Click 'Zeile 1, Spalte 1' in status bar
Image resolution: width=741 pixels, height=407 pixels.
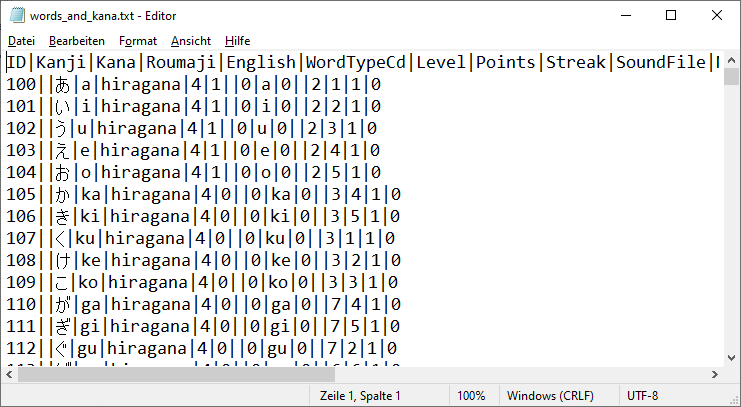(360, 396)
